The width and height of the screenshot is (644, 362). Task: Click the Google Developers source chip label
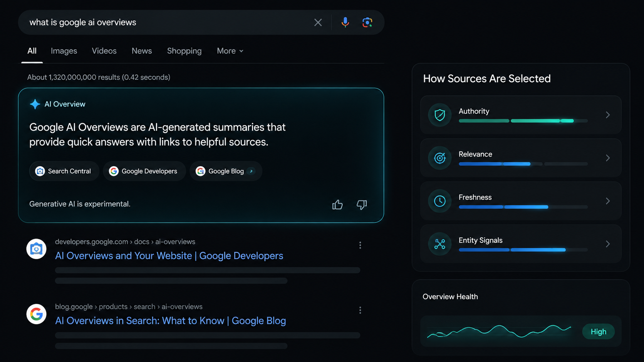149,171
